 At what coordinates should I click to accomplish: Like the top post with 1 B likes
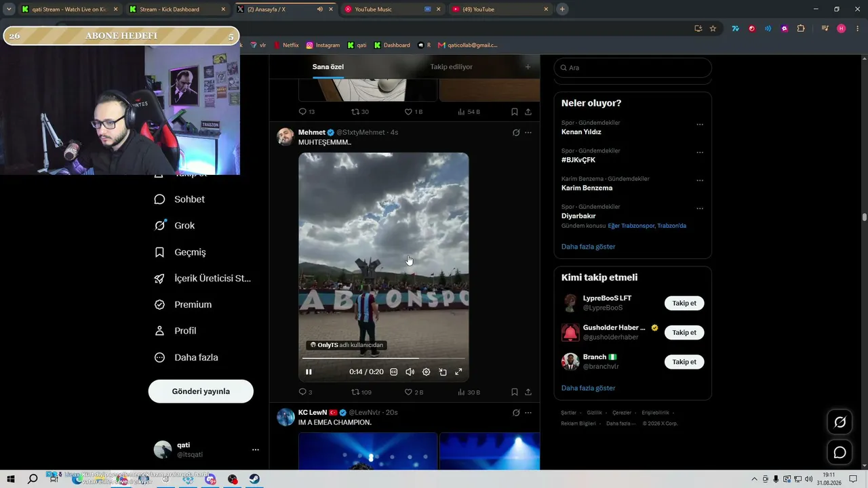413,111
